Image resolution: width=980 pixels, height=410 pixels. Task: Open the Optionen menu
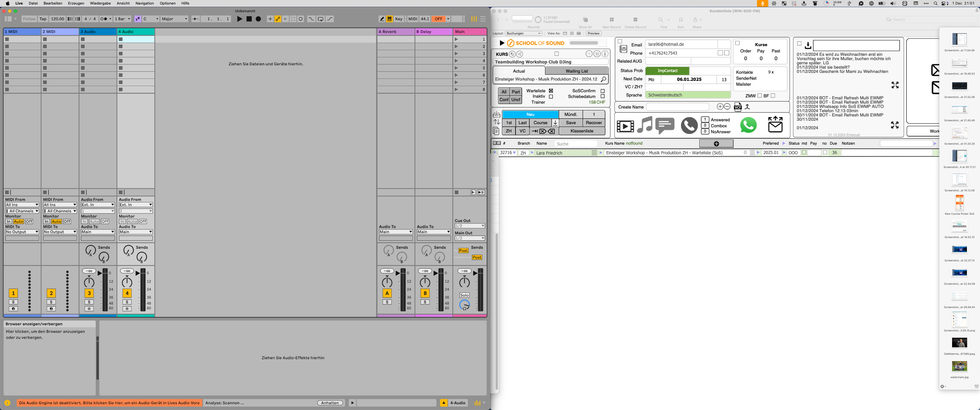[168, 3]
